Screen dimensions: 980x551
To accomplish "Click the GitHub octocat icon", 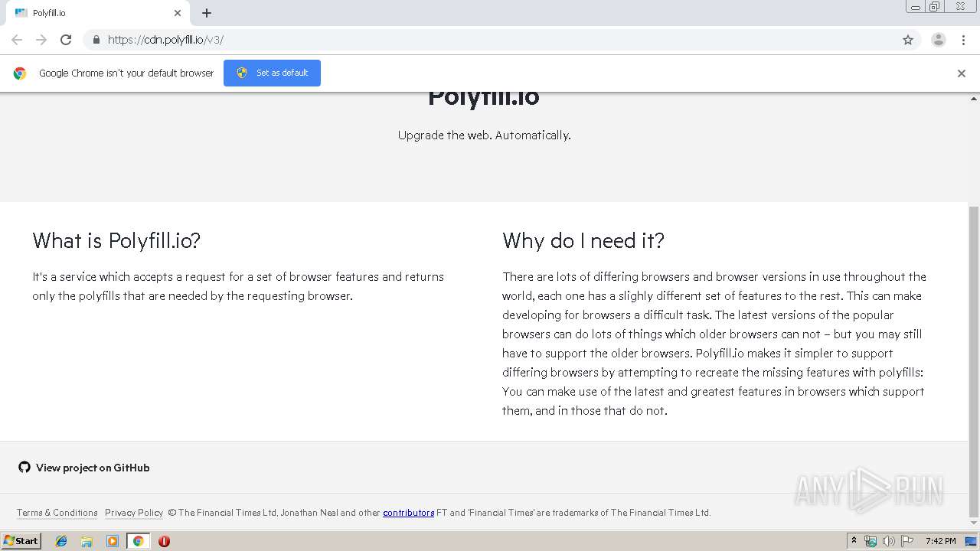I will (x=24, y=467).
